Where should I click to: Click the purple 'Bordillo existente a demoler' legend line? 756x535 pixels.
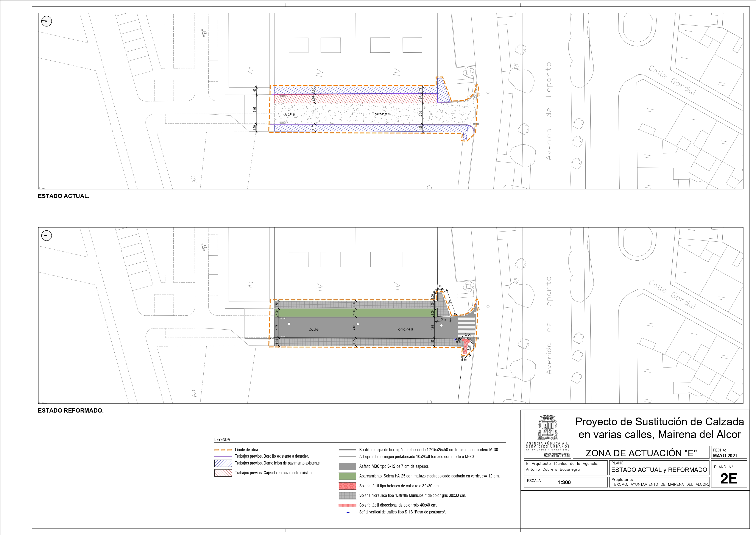click(x=223, y=456)
